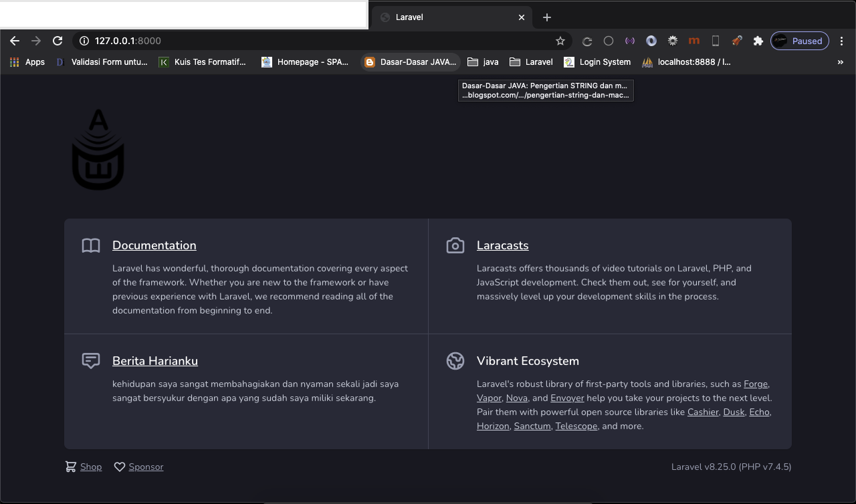
Task: Click the browser forward arrow
Action: pos(36,41)
